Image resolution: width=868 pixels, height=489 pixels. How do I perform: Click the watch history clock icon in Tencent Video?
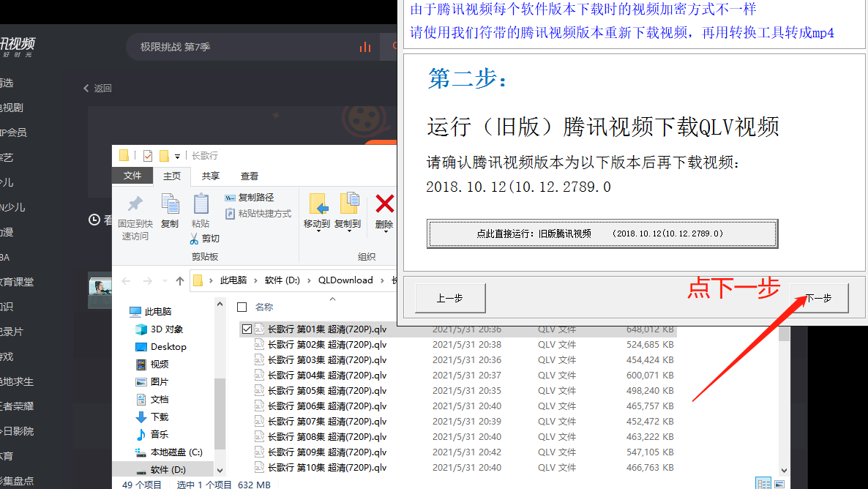94,220
